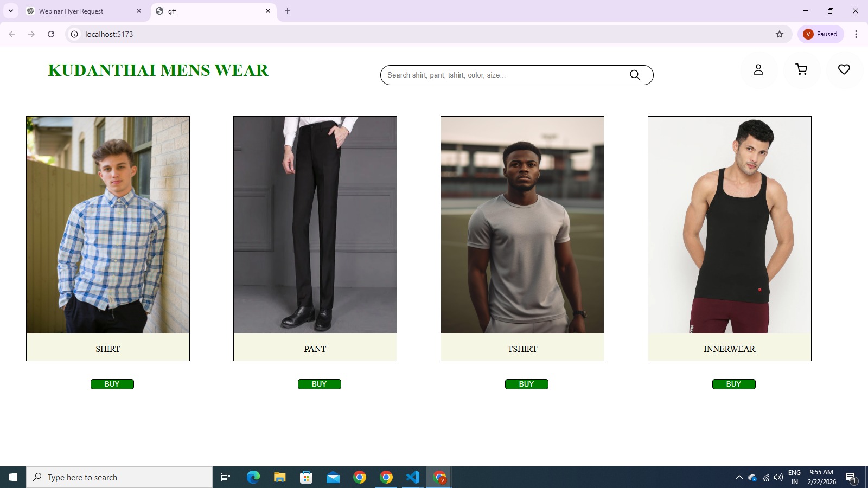The image size is (868, 488).
Task: Reload the page with refresh icon
Action: pyautogui.click(x=51, y=34)
